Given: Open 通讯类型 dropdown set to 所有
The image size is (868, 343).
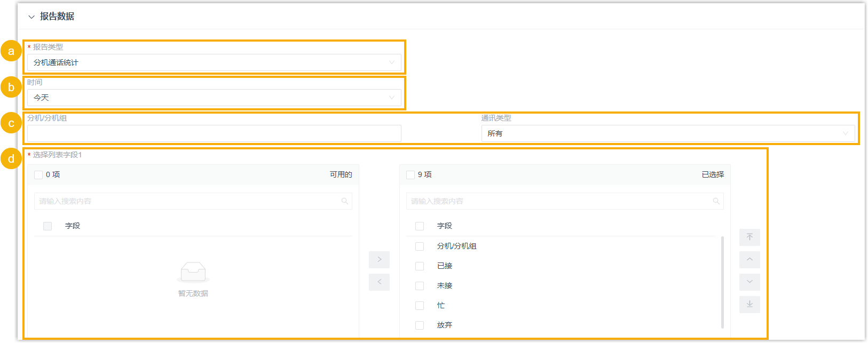Looking at the screenshot, I should pos(668,133).
